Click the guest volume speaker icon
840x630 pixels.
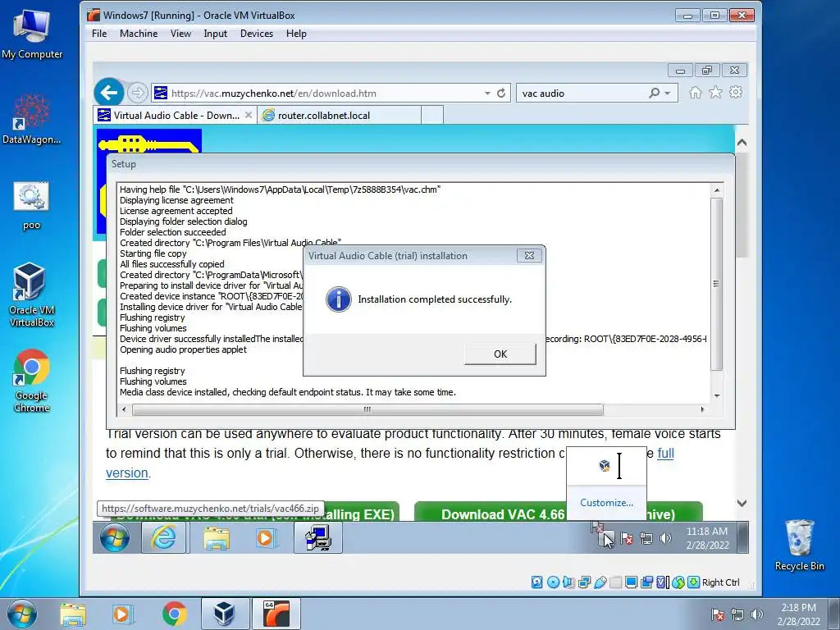[x=665, y=538]
